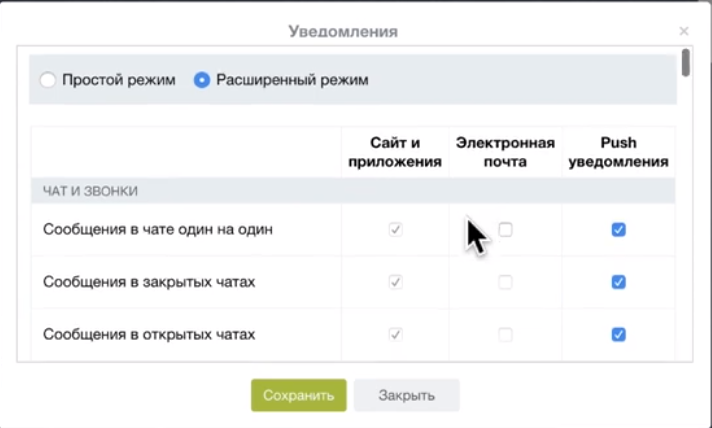
Task: Disable push for closed chat messages
Action: point(618,282)
